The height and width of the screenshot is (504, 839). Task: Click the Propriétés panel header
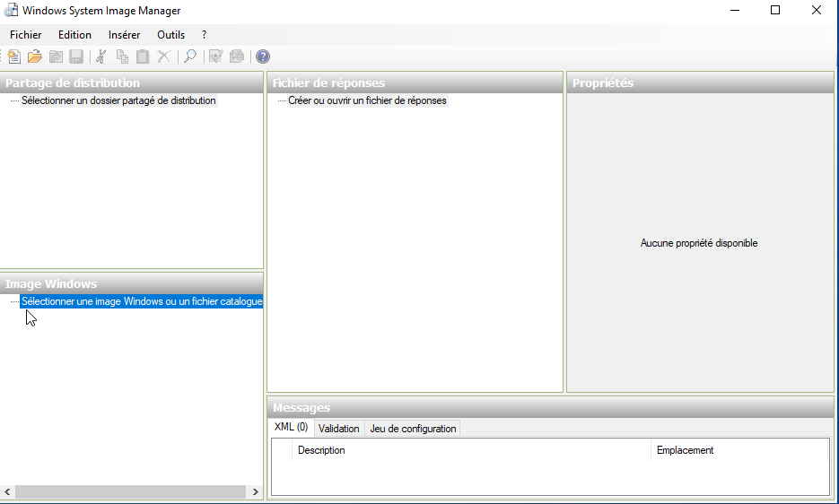[x=700, y=83]
